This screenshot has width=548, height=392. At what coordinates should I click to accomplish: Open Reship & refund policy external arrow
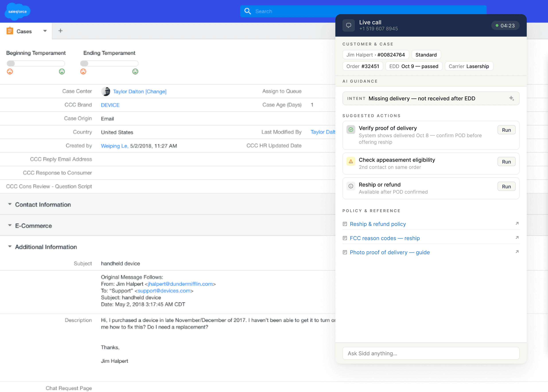tap(517, 223)
